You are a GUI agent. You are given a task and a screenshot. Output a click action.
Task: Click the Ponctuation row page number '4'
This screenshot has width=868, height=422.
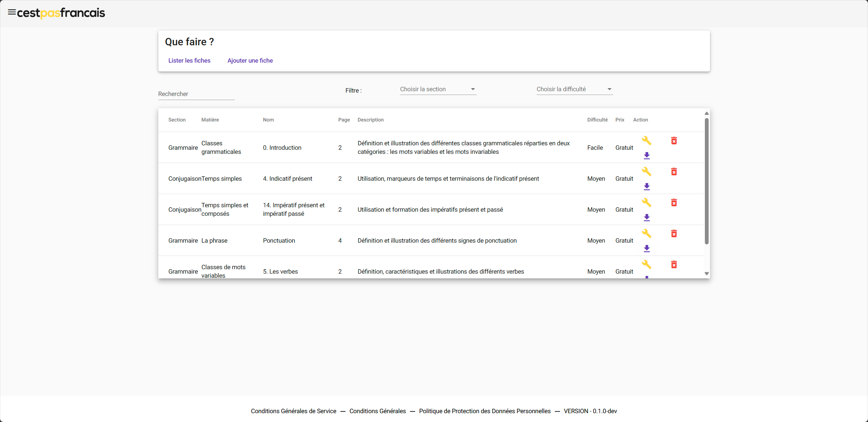pos(340,241)
